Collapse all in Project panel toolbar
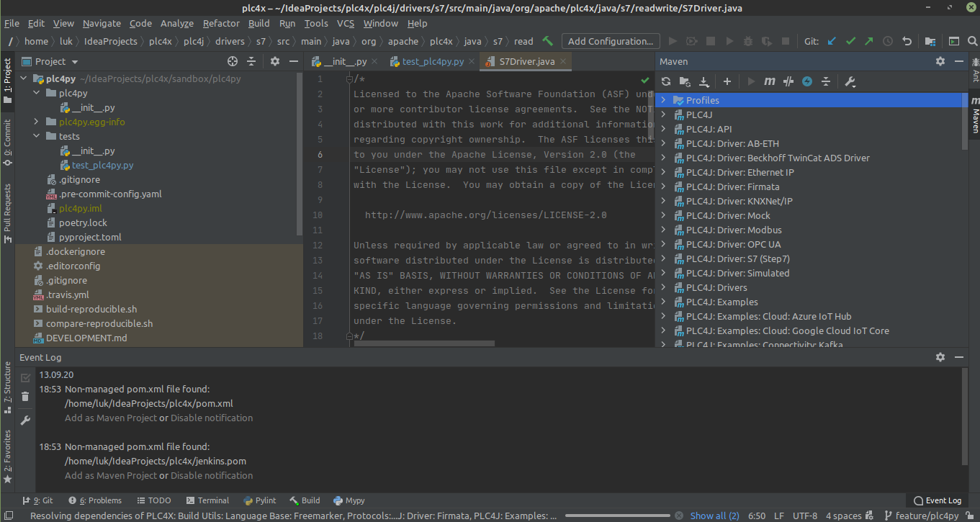 [x=251, y=62]
